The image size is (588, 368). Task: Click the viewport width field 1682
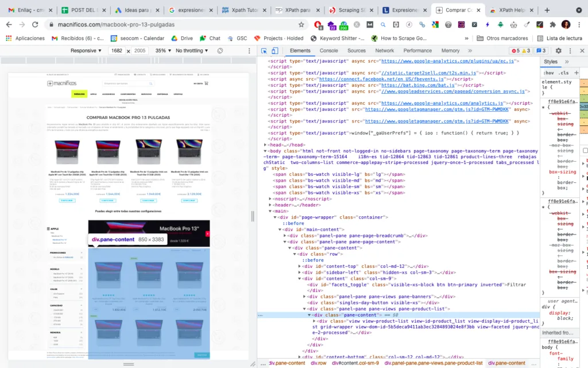pyautogui.click(x=117, y=51)
